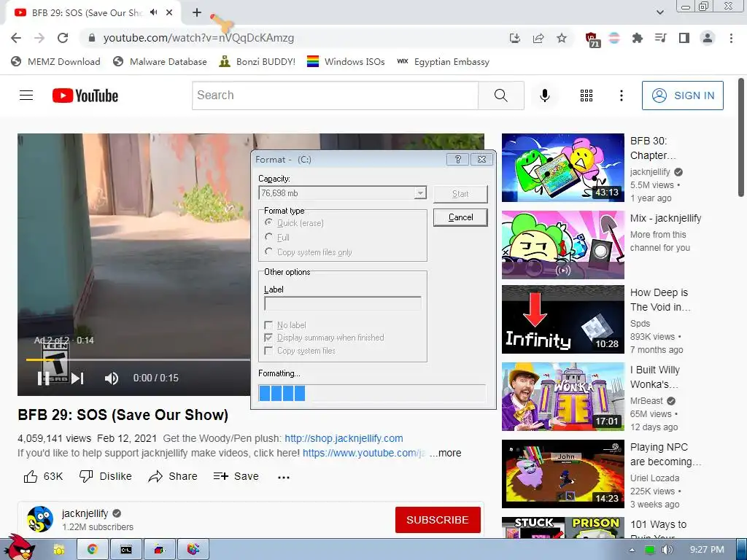This screenshot has height=560, width=747.
Task: Subscribe to jacknjellify channel
Action: (438, 520)
